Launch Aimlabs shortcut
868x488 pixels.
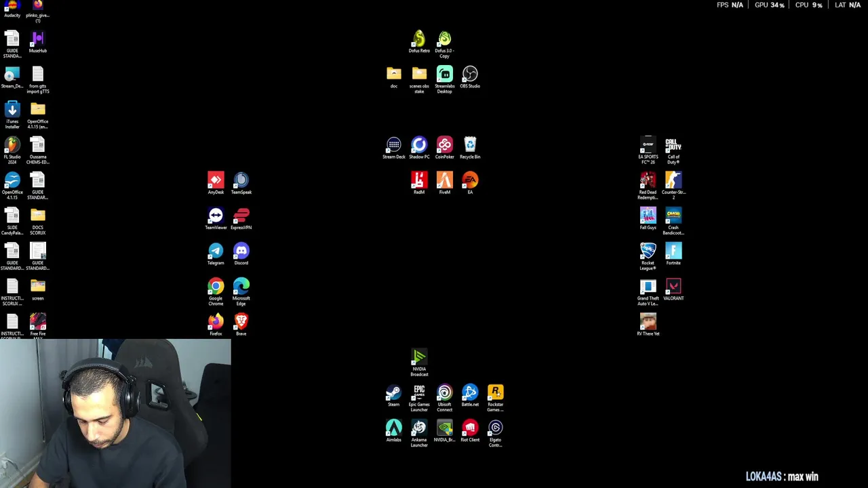[x=394, y=430]
